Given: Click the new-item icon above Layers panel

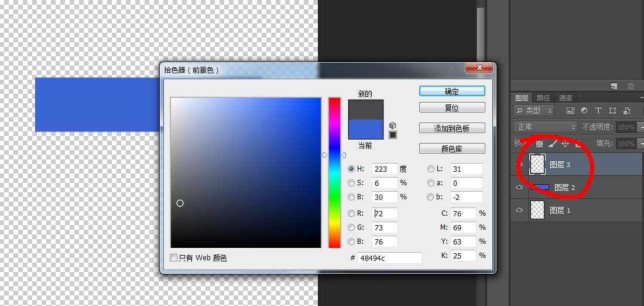Looking at the screenshot, I should 614,86.
